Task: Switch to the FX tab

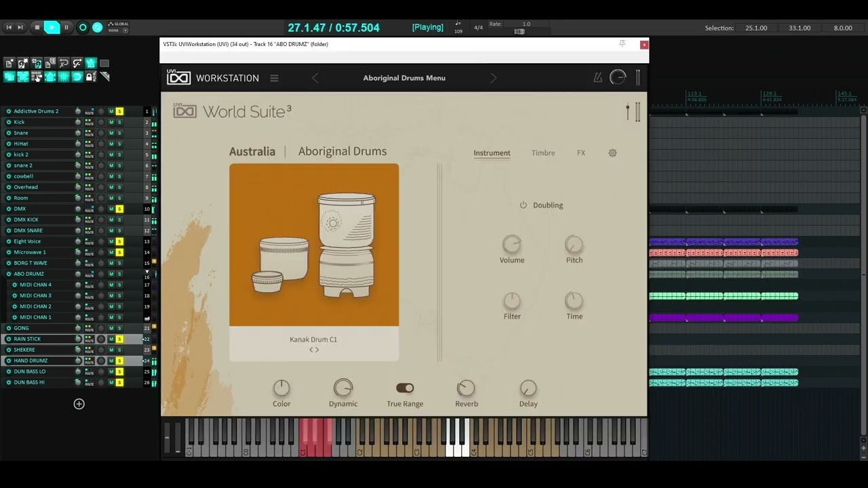Action: click(x=581, y=153)
